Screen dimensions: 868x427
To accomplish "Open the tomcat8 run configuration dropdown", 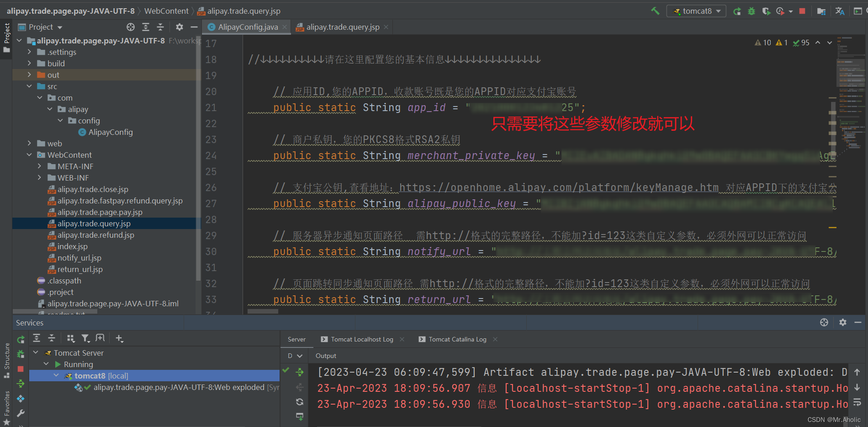I will [x=696, y=11].
